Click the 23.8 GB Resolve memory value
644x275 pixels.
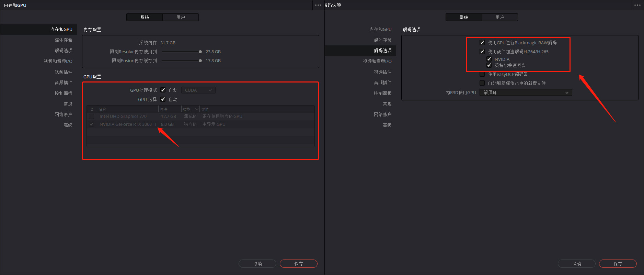tap(213, 52)
